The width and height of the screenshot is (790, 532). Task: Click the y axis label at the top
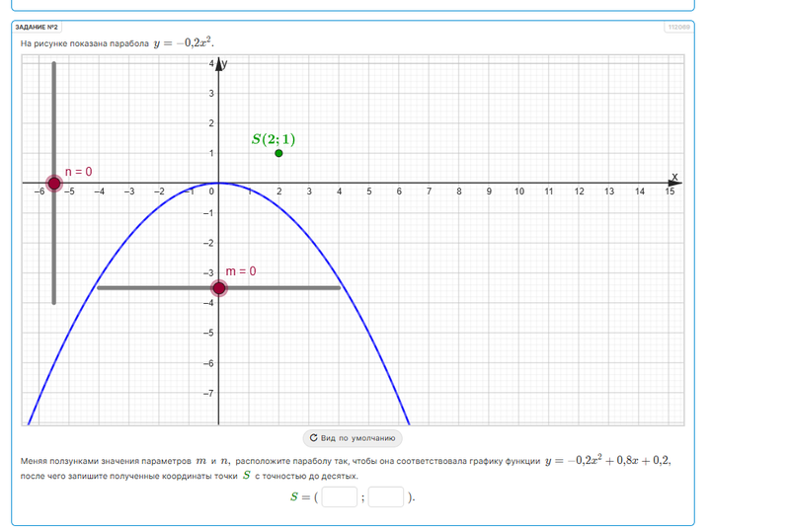(226, 63)
